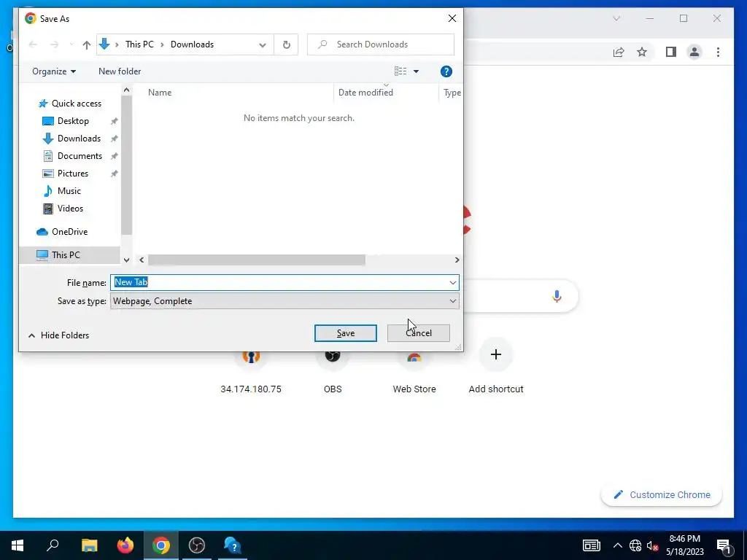The height and width of the screenshot is (560, 747).
Task: Open OBS Studio from the taskbar
Action: (x=197, y=545)
